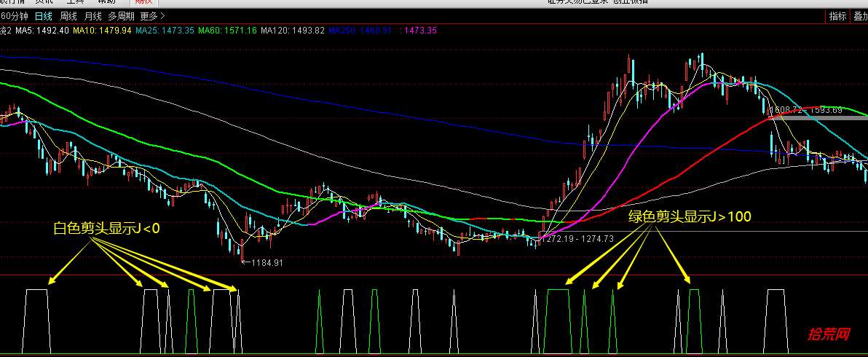Screen dimensions: 868x357
Task: Open the 帮助 menu
Action: point(106,2)
